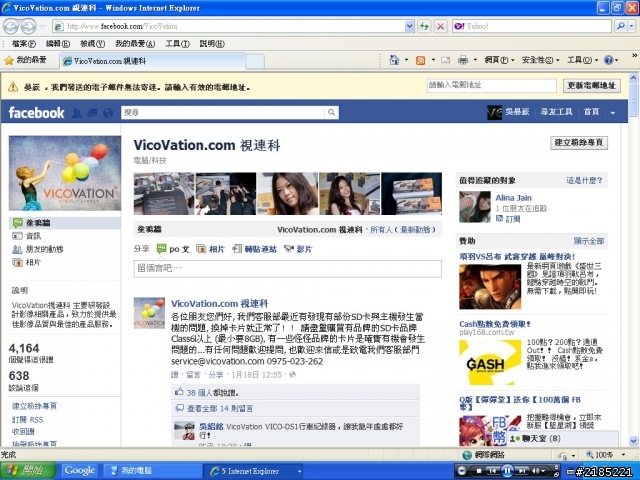Viewport: 640px width, 480px height.
Task: Click the Facebook search magnifier button
Action: pos(331,112)
